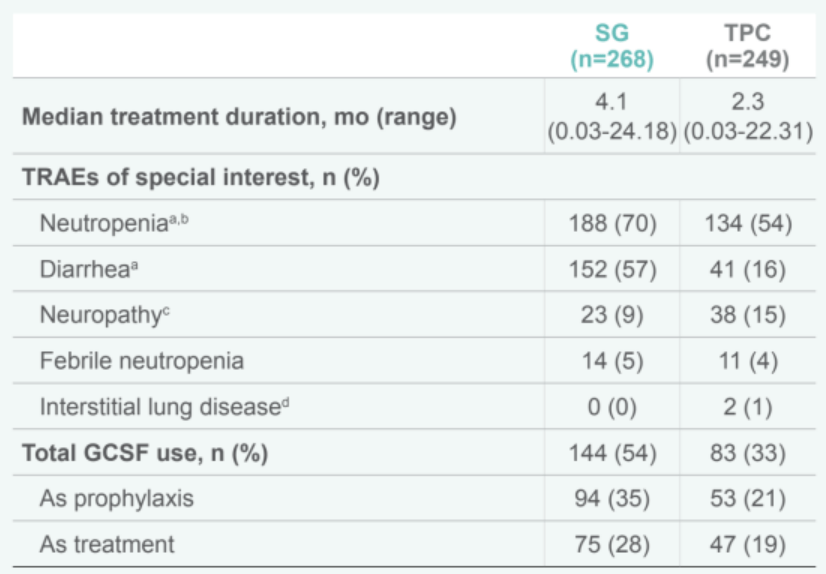
Task: Click the 14 (5) febrile neutropenia cell
Action: 612,360
